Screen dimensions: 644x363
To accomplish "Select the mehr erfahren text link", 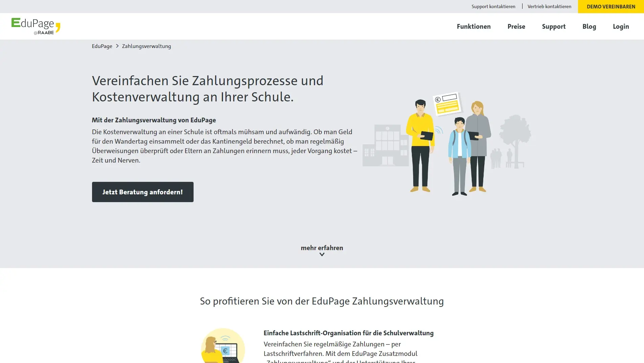I will (322, 248).
